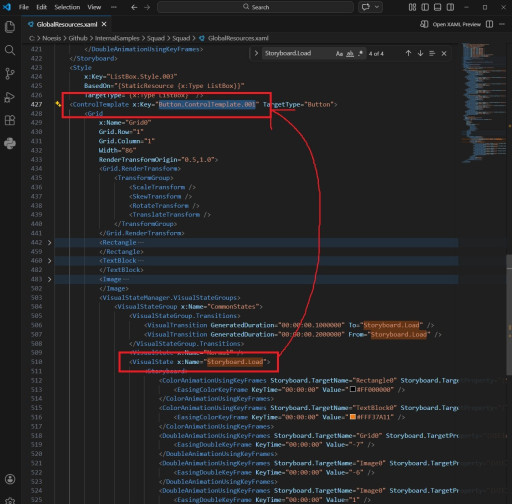The image size is (512, 504).
Task: Toggle the secondary side bar visibility
Action: point(450,7)
